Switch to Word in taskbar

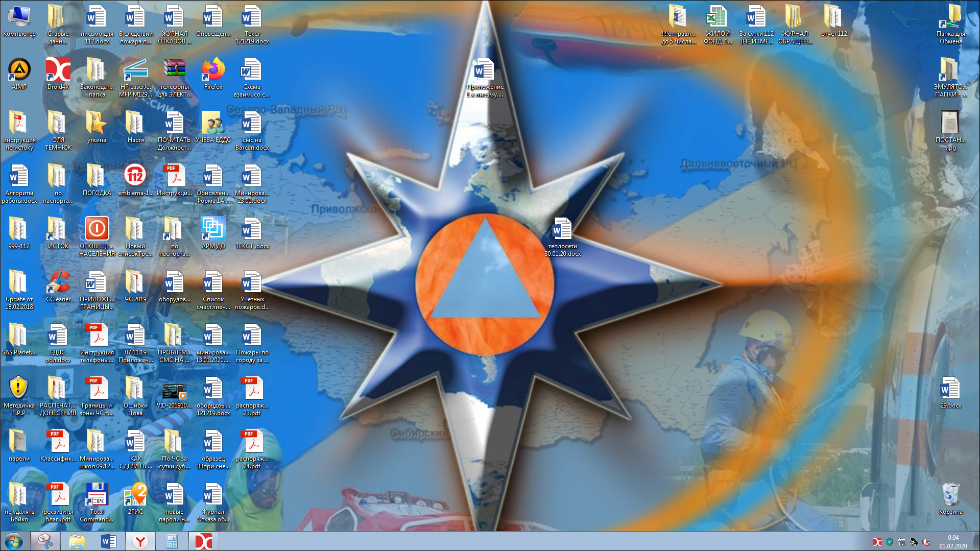[109, 541]
